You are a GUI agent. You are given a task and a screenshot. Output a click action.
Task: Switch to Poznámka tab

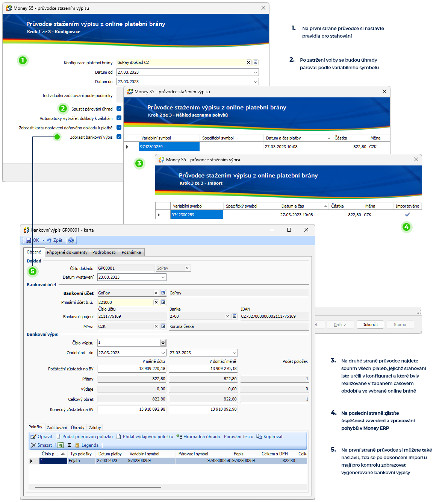[x=132, y=252]
